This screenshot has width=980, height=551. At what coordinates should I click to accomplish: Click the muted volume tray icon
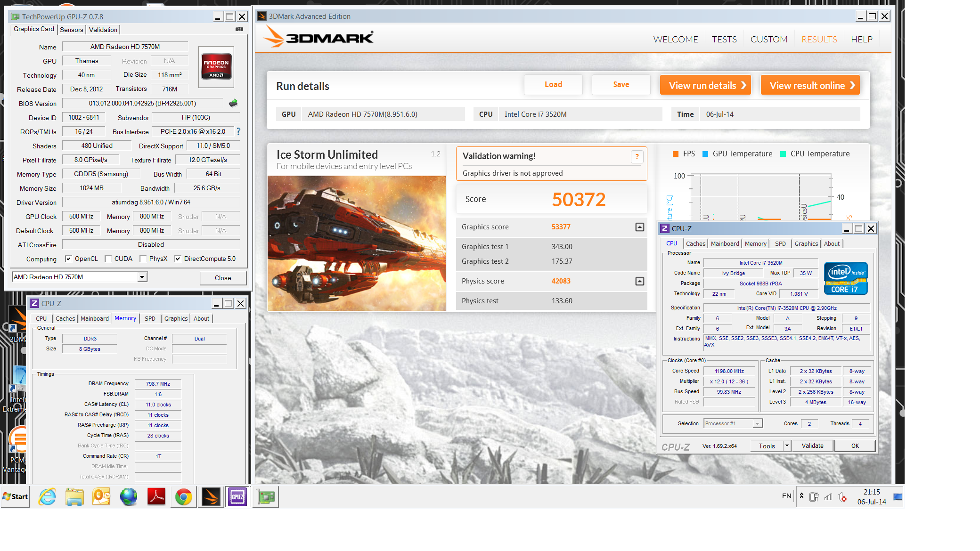[842, 497]
